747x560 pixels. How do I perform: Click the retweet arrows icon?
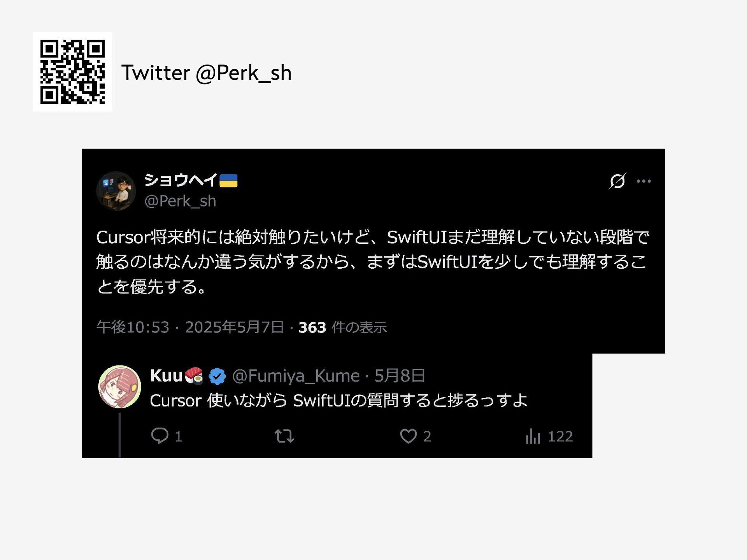click(x=284, y=436)
